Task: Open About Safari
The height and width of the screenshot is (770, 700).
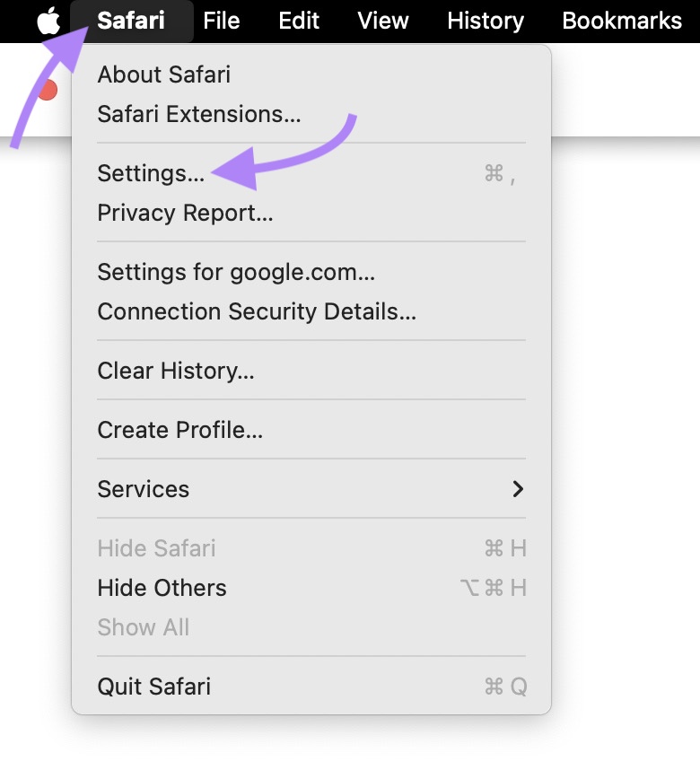Action: coord(163,74)
